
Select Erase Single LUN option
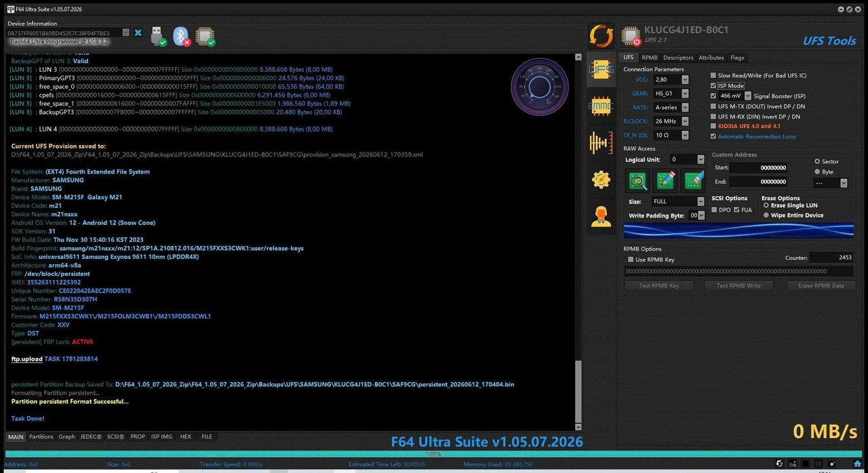tap(766, 205)
